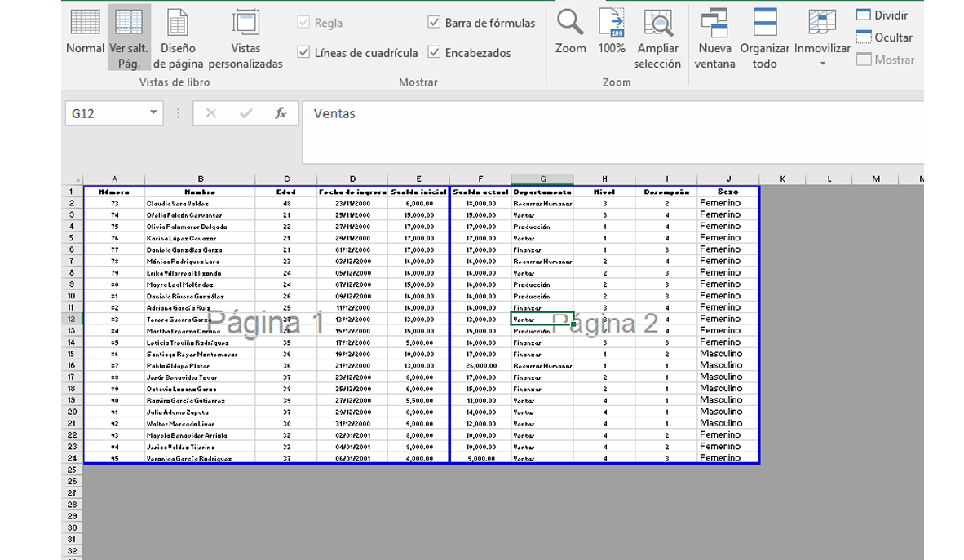Click the Sueldo actual cell 26,000.00
The height and width of the screenshot is (560, 964).
pos(480,366)
